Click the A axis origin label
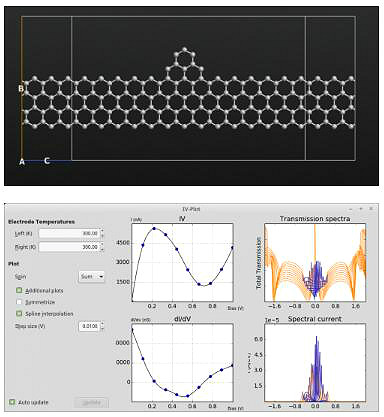 click(22, 162)
